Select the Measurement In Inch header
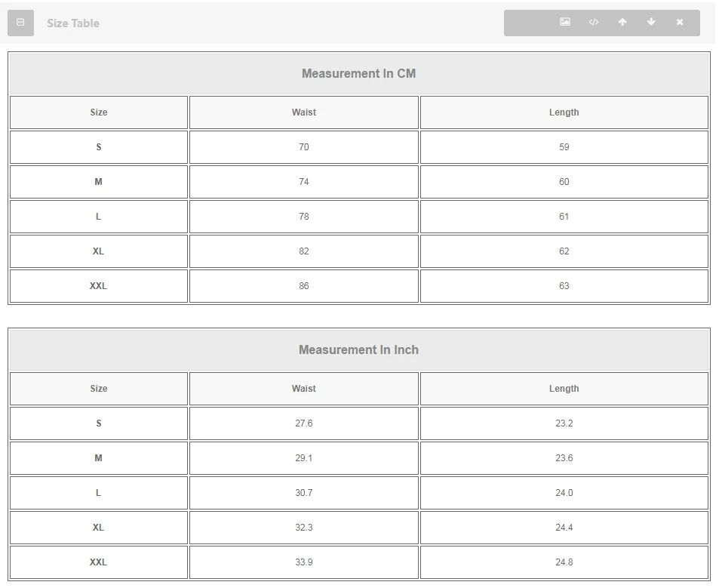Screen dimensions: 719x588 pos(358,349)
